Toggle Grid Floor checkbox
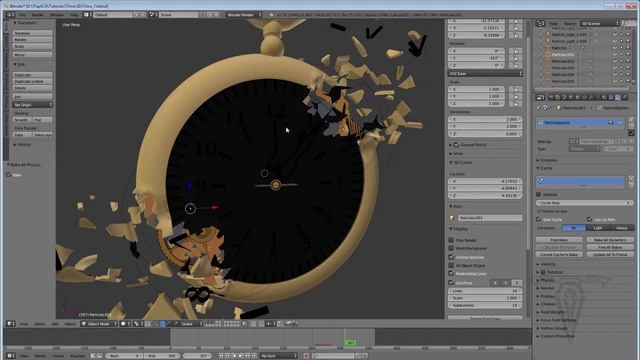The width and height of the screenshot is (640, 360). [x=451, y=282]
